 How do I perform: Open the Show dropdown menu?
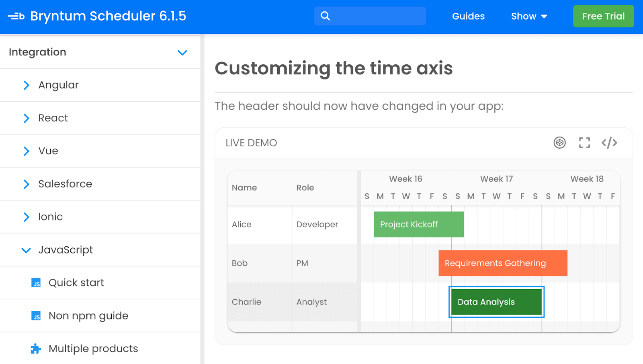(x=529, y=16)
